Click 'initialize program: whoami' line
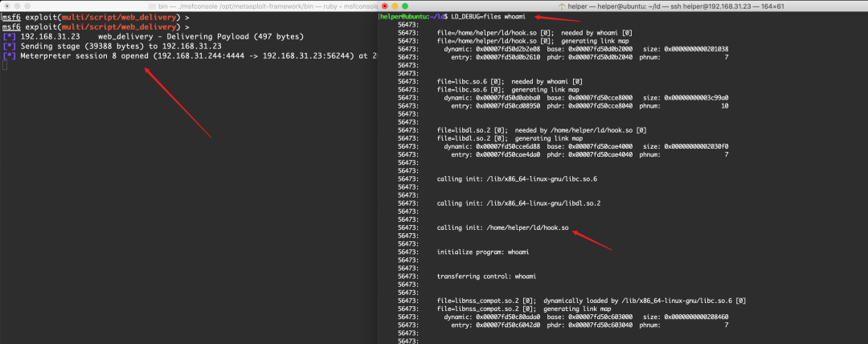Viewport: 868px width, 344px height. (483, 252)
